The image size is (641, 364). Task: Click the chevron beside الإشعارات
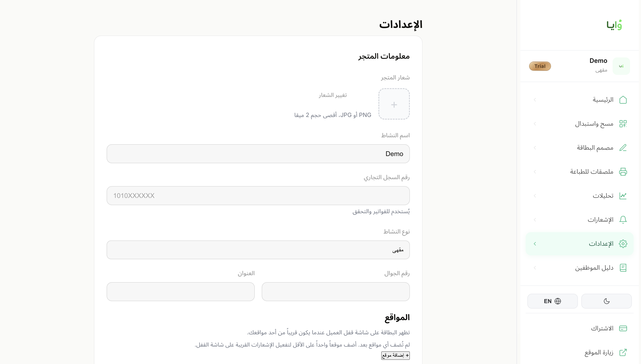click(535, 220)
